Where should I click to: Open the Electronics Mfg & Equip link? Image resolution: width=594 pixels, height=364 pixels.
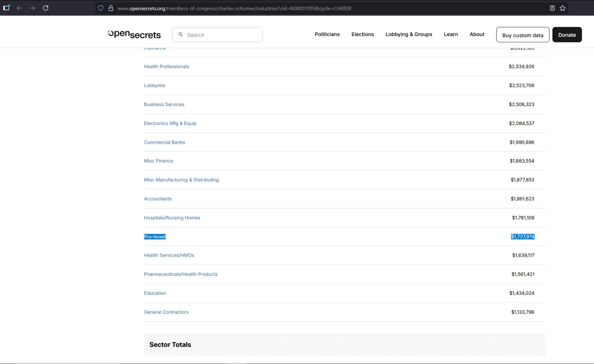click(170, 123)
